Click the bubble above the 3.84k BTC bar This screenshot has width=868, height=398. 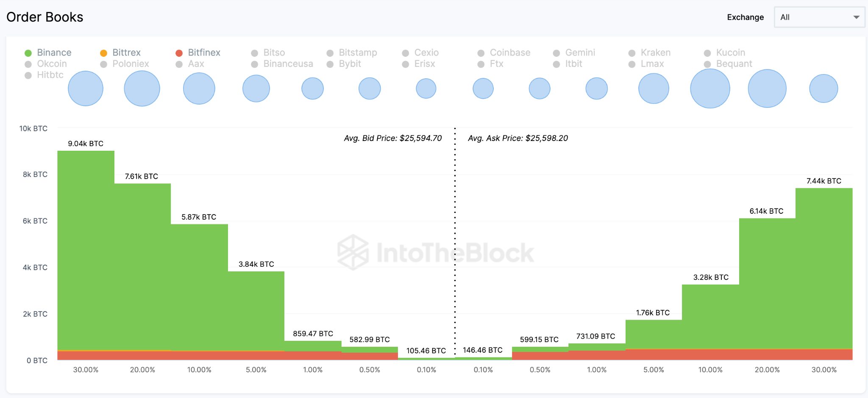(x=256, y=88)
